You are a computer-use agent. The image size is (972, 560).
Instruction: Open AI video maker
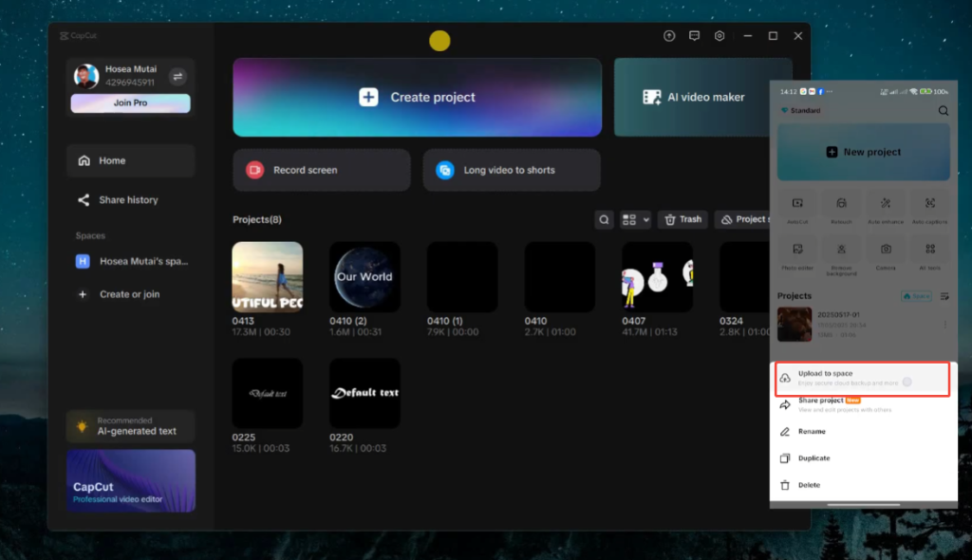(692, 98)
